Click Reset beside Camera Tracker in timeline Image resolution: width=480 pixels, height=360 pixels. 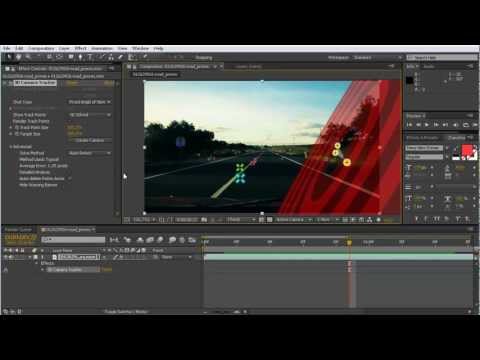(107, 270)
